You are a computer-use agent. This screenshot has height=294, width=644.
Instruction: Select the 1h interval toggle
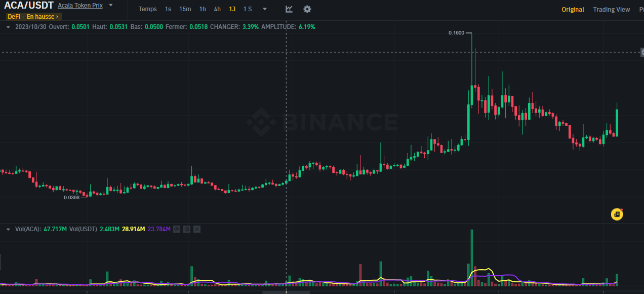point(203,9)
